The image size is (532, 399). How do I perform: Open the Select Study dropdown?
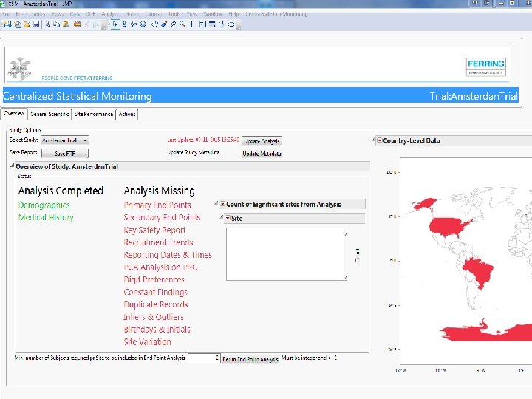point(65,140)
